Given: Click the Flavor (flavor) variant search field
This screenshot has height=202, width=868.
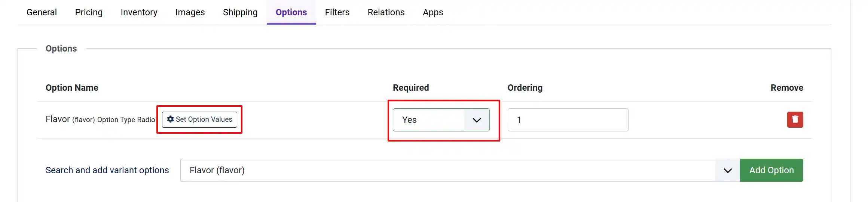Looking at the screenshot, I should (x=448, y=170).
